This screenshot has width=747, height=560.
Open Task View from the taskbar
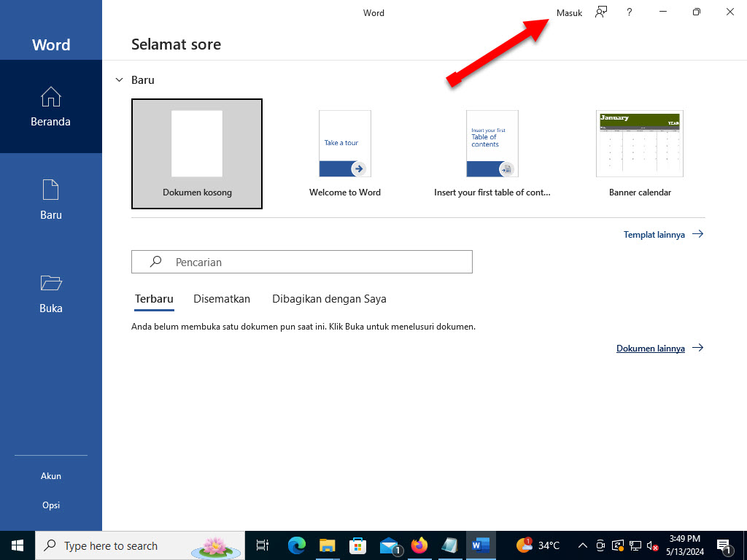262,545
